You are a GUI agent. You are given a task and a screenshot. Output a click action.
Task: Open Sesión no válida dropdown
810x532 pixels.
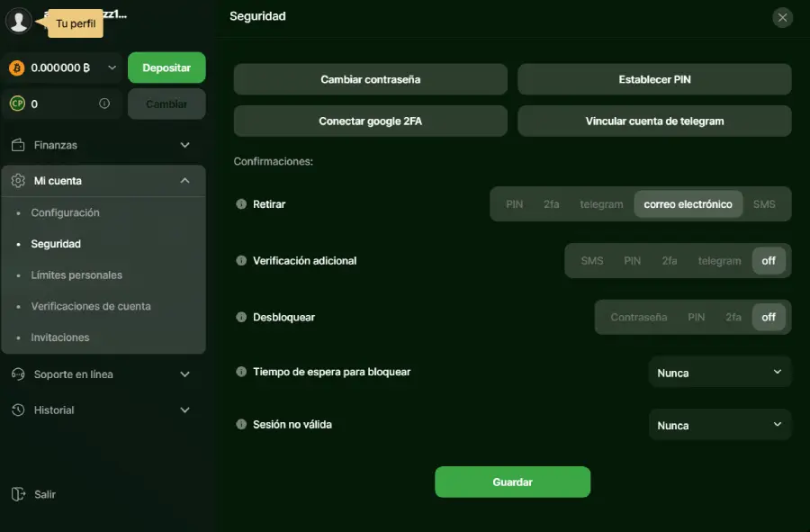[x=720, y=425]
